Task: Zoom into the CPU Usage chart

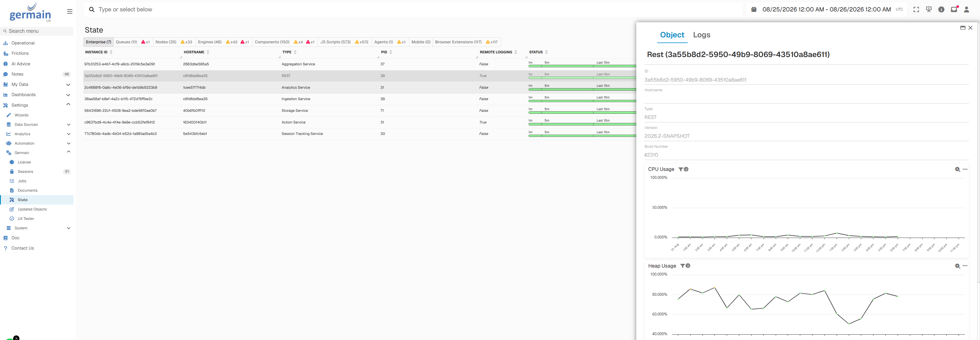Action: coord(957,169)
